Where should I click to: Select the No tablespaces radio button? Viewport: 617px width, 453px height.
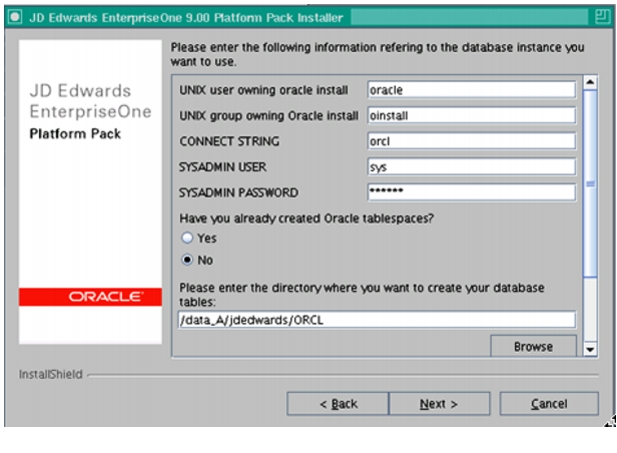coord(187,260)
